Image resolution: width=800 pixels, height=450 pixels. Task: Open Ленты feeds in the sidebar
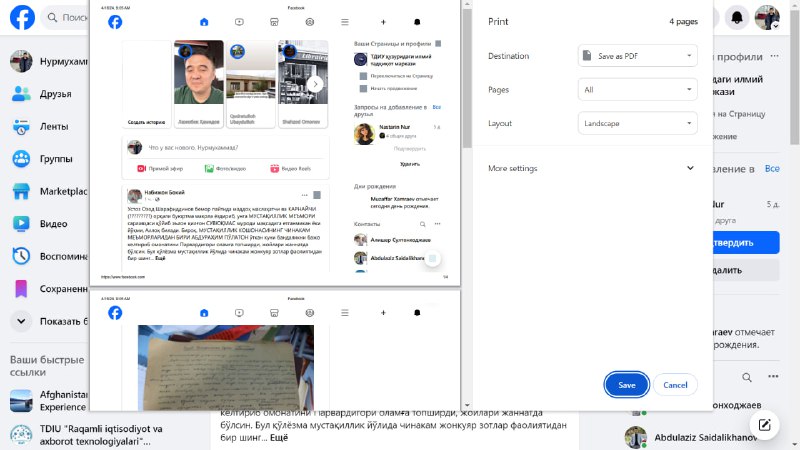48,127
